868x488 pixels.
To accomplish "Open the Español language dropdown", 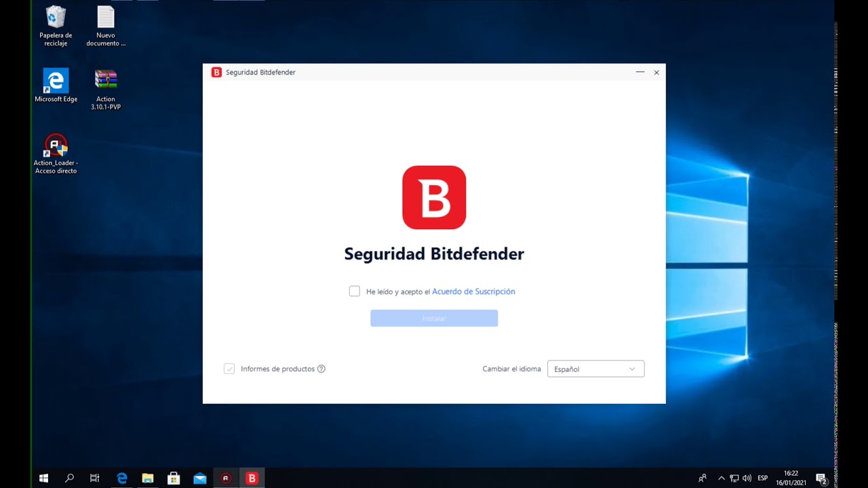I will tap(595, 369).
